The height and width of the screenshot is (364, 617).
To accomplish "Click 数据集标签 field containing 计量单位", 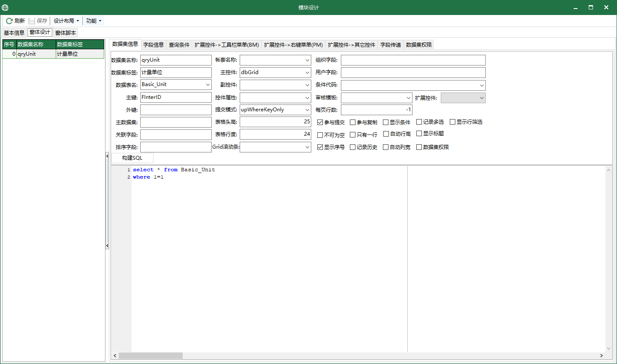I will [x=176, y=72].
